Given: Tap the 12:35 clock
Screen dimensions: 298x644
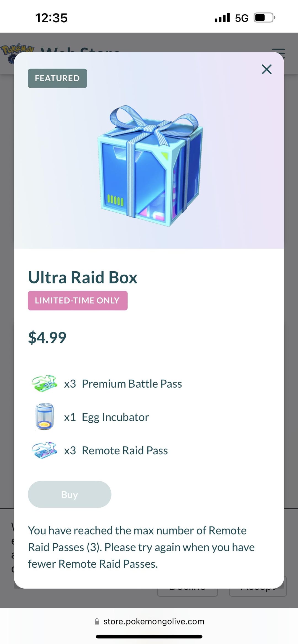Looking at the screenshot, I should (x=51, y=18).
